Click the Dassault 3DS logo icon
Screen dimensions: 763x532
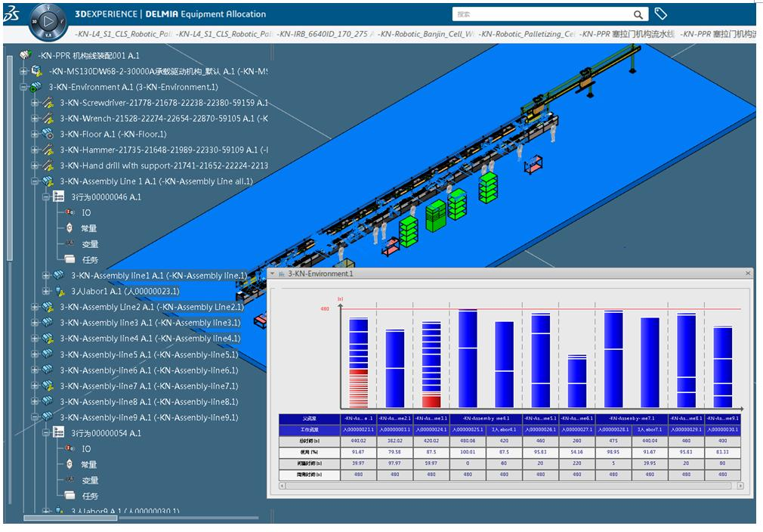click(12, 14)
